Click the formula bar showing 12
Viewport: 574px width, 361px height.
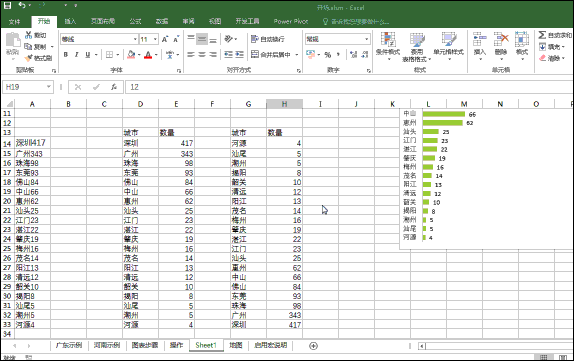pos(350,87)
